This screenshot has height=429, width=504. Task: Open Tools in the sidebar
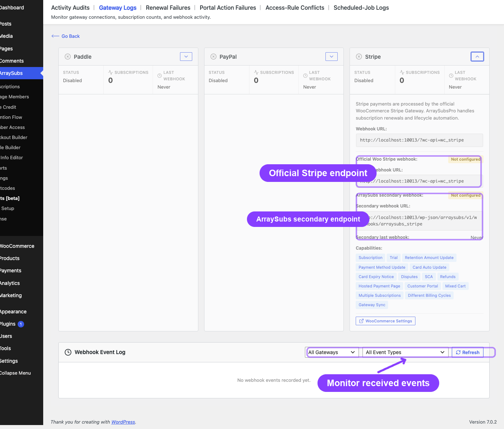tap(22, 348)
